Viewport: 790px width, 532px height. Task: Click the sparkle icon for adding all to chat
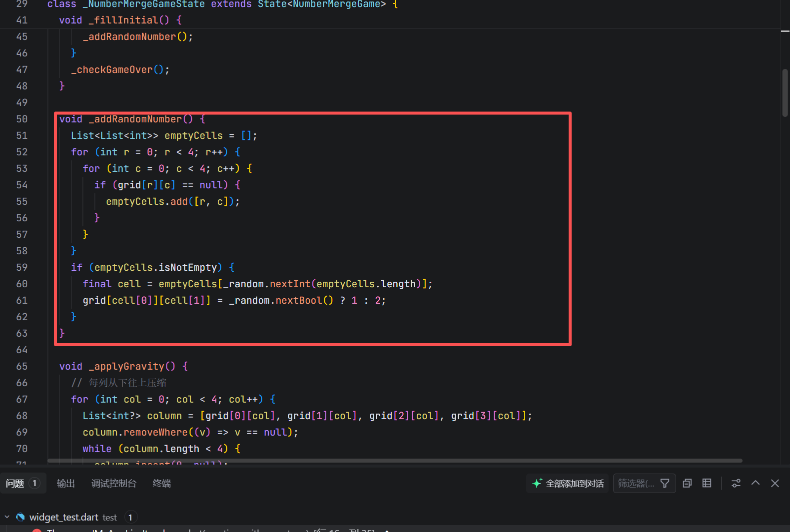tap(537, 483)
